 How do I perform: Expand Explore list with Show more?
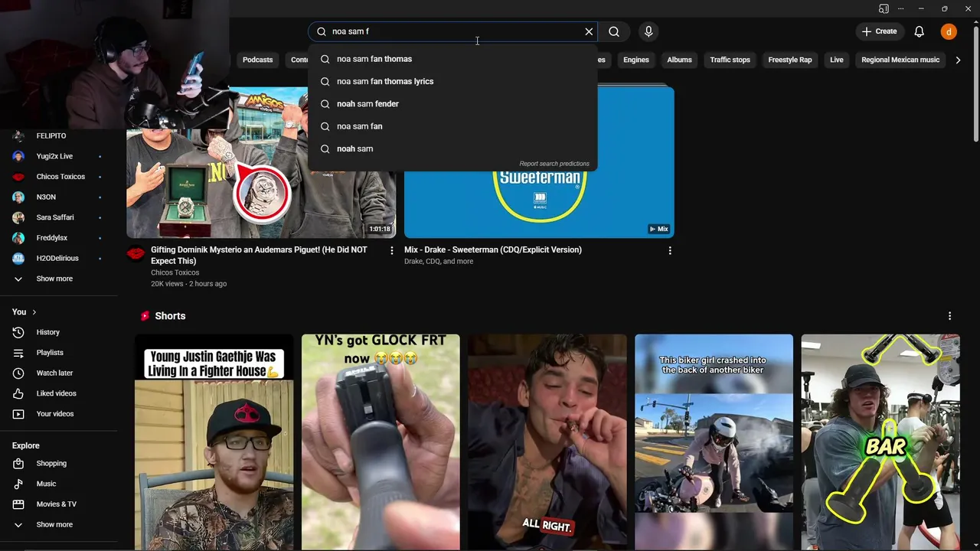pyautogui.click(x=58, y=524)
